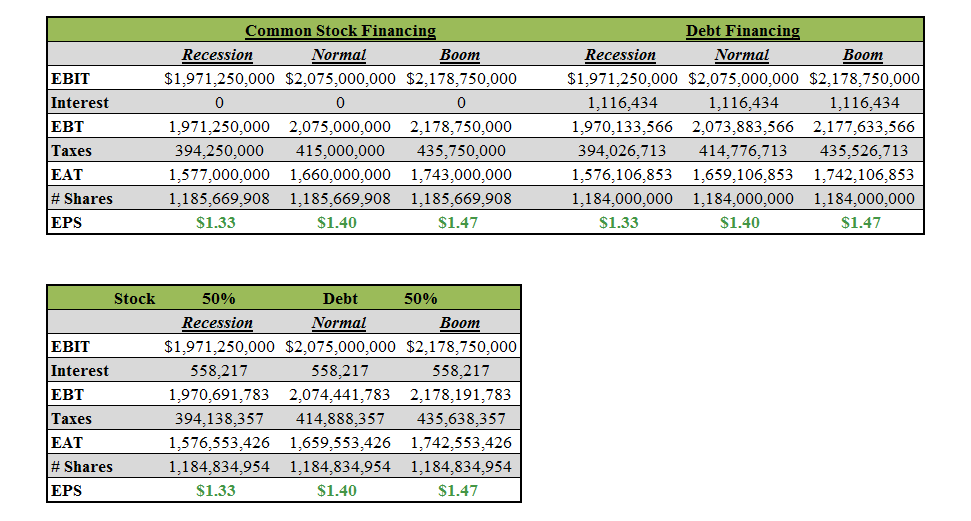Image resolution: width=971 pixels, height=521 pixels.
Task: Click the # Shares row label in the top table
Action: [x=81, y=199]
